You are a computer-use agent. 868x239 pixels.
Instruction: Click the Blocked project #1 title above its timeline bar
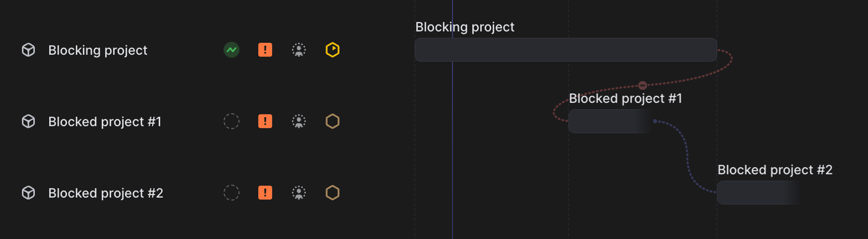coord(625,98)
